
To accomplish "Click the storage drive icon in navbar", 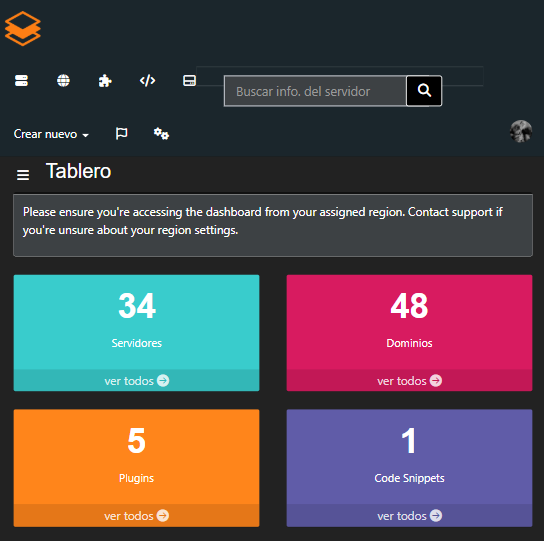I will tap(189, 81).
